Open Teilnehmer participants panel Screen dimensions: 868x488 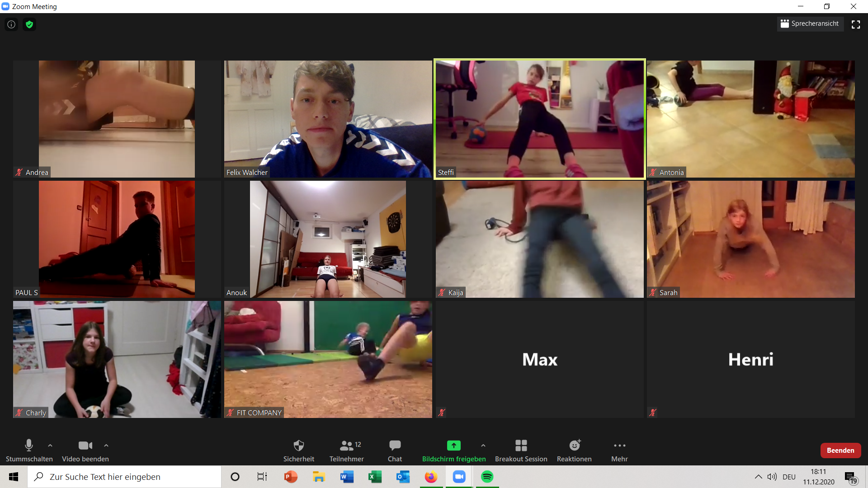347,450
